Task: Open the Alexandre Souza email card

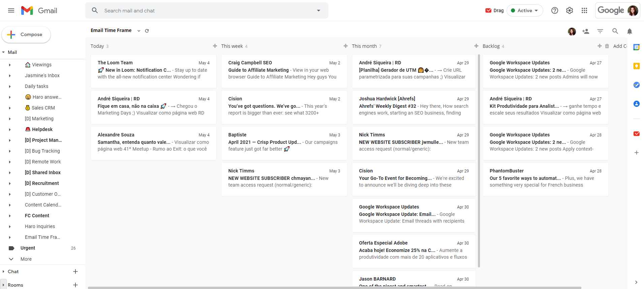Action: (x=154, y=143)
